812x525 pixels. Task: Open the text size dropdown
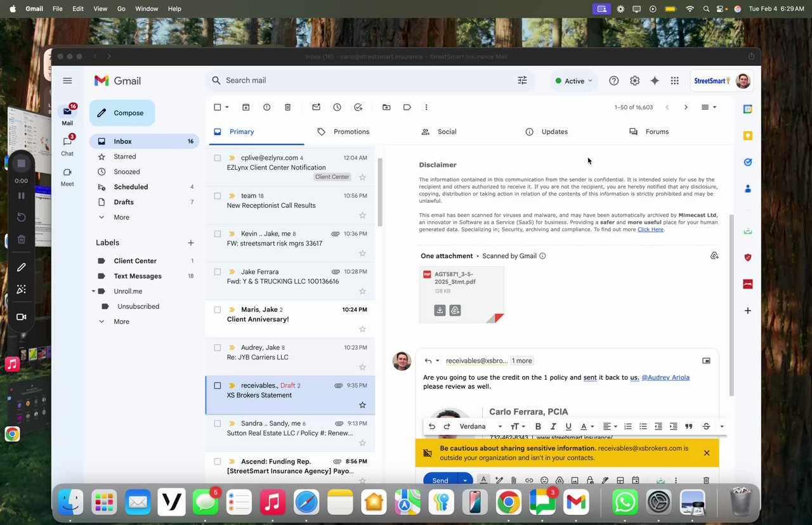(x=518, y=427)
